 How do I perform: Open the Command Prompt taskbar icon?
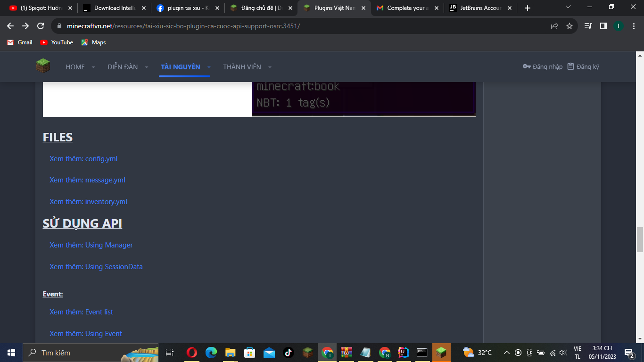(422, 353)
